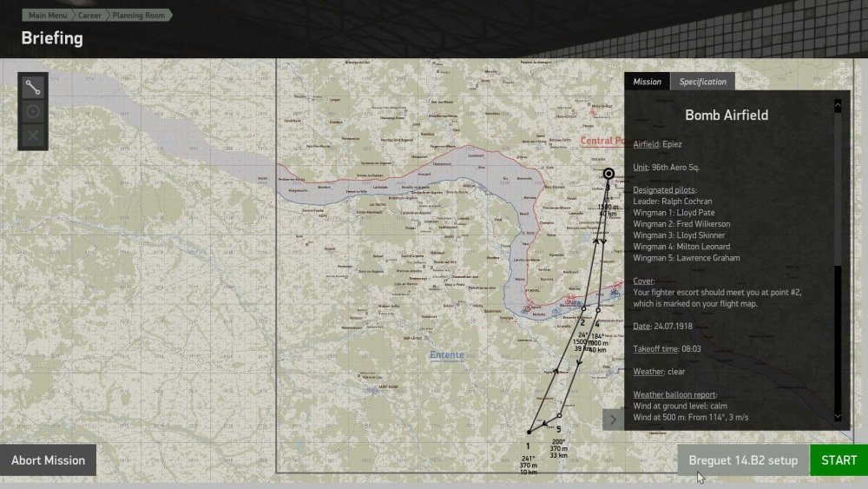Navigate to the Career breadcrumb
The image size is (868, 489).
pos(89,15)
